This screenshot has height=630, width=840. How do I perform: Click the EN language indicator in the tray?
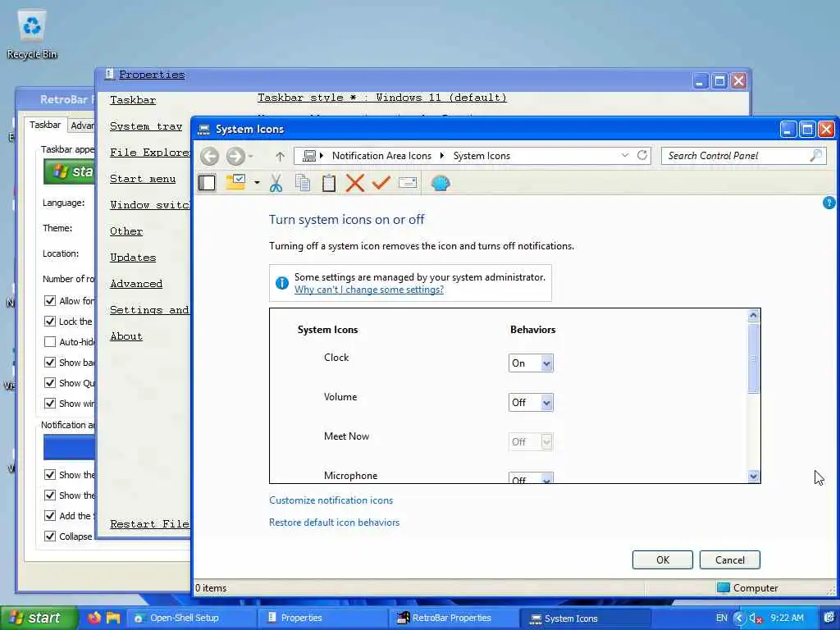tap(722, 619)
